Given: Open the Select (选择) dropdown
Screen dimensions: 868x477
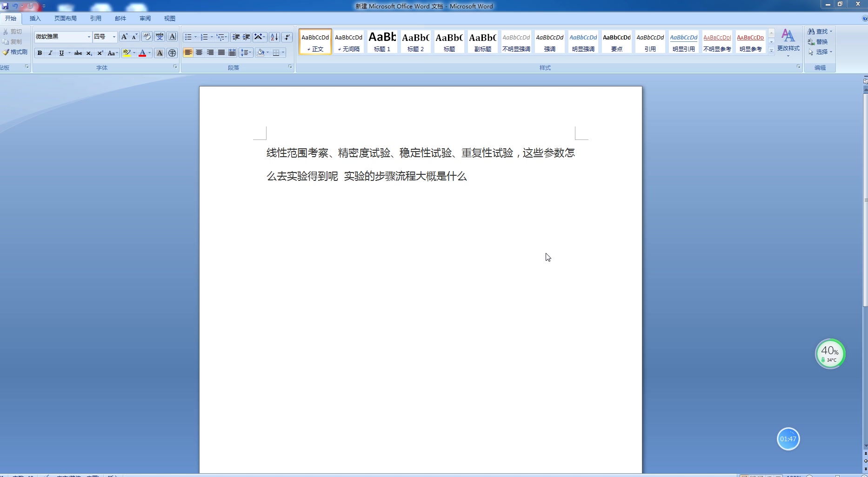Looking at the screenshot, I should click(x=820, y=52).
